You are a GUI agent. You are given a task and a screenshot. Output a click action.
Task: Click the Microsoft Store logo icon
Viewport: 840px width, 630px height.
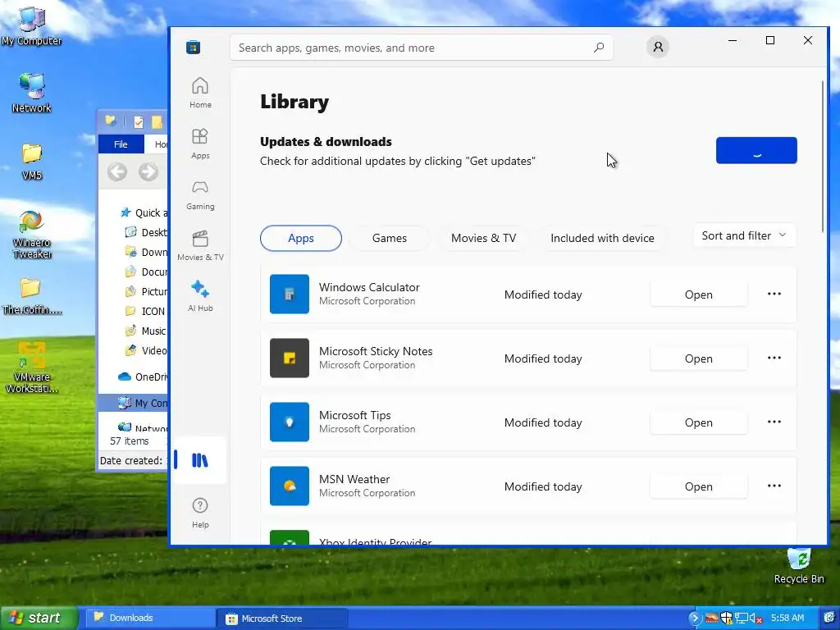tap(194, 48)
